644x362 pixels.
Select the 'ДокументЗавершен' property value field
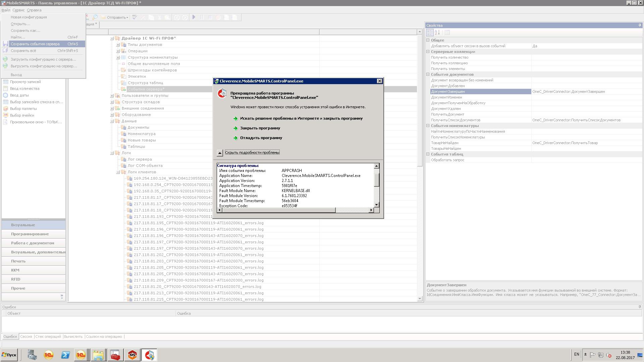587,92
